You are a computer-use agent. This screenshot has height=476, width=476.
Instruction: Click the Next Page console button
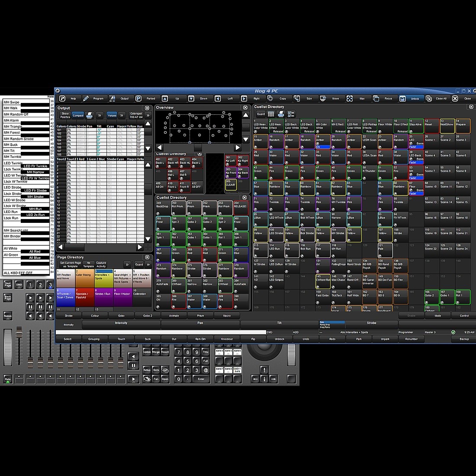(8, 284)
